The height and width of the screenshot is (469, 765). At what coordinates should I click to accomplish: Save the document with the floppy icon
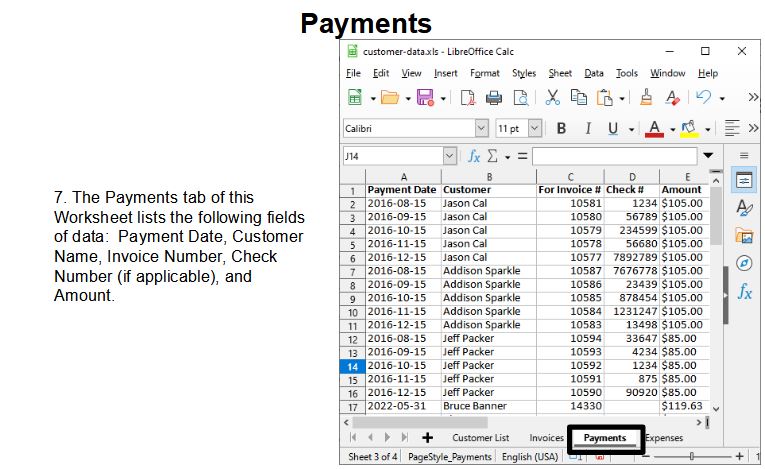[425, 98]
